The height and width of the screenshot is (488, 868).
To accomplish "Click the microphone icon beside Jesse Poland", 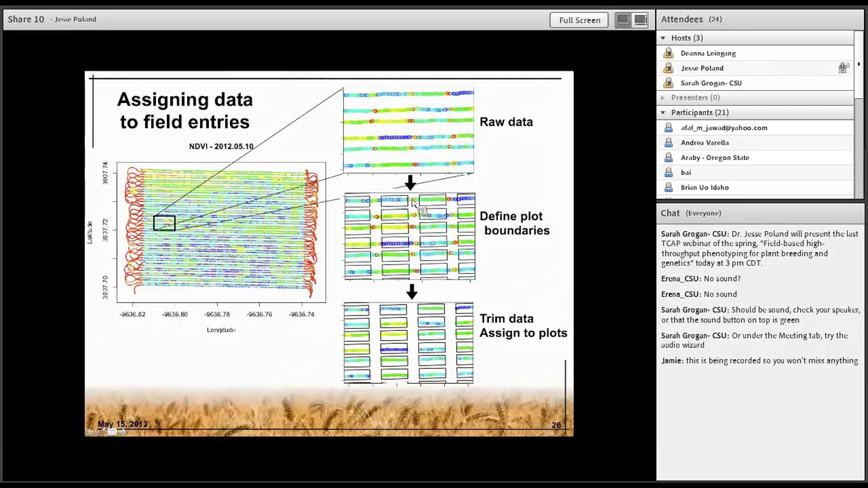I will coord(843,68).
